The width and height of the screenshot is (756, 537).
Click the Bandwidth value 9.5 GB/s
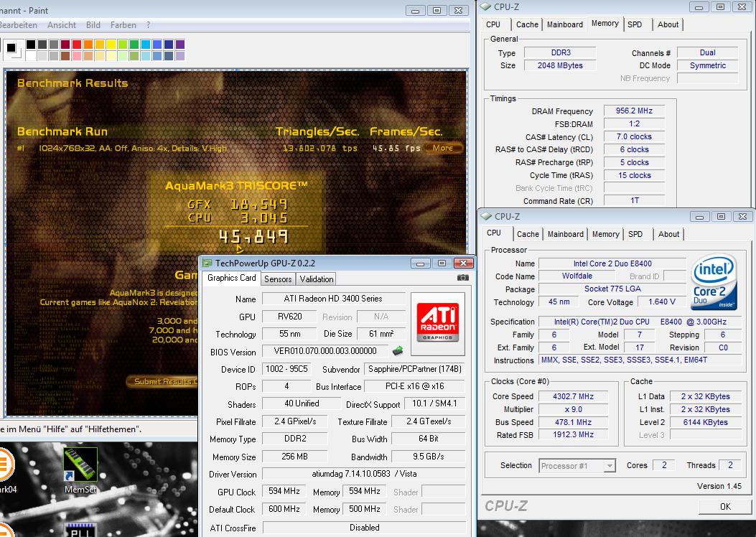pyautogui.click(x=428, y=457)
